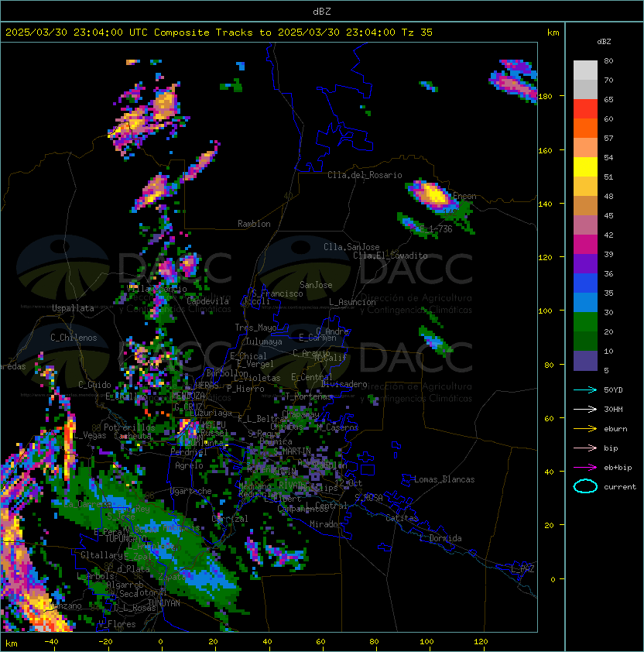The height and width of the screenshot is (652, 644).
Task: Select the yellow eburn arrow legend icon
Action: point(585,429)
